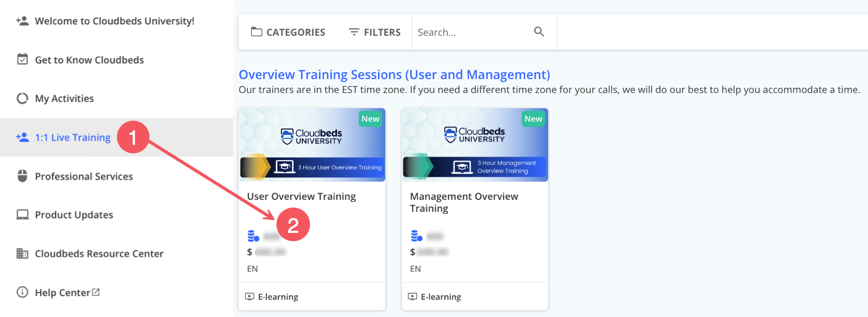Open Overview Training Sessions (User and Management) heading link
Viewport: 868px width, 317px height.
[x=394, y=74]
